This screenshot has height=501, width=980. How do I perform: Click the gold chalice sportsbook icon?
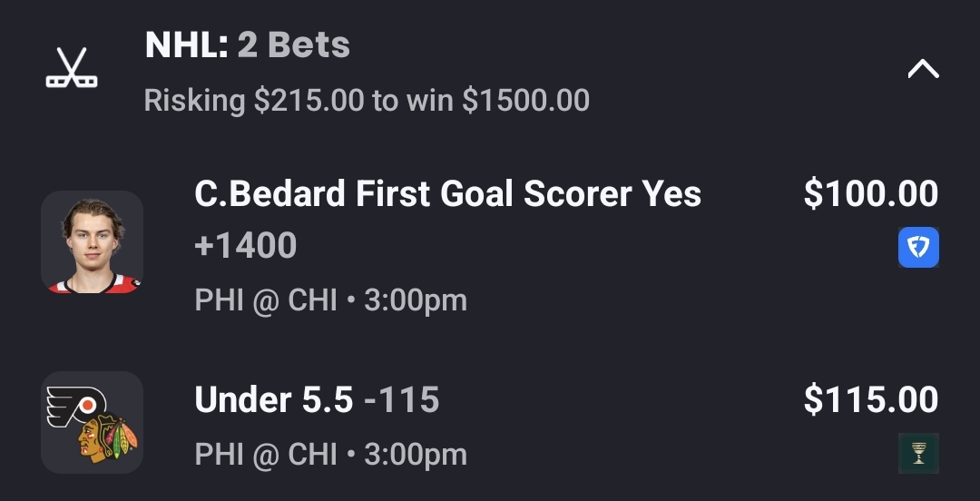[918, 453]
